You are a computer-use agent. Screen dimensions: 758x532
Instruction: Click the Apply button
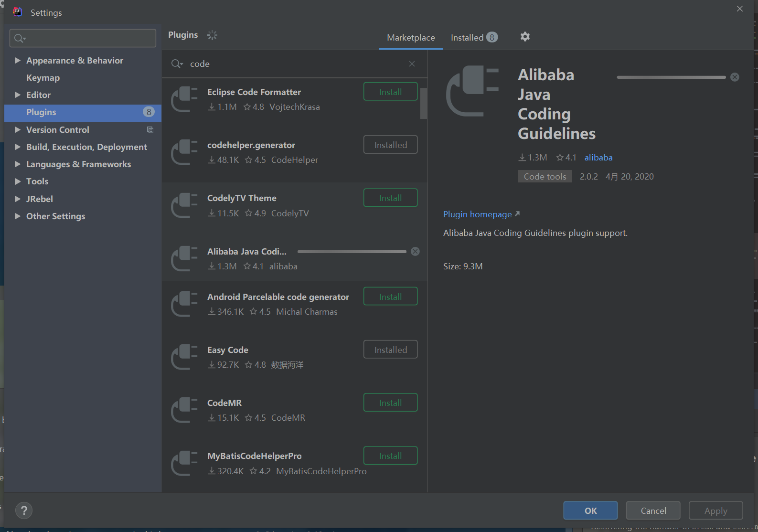715,511
